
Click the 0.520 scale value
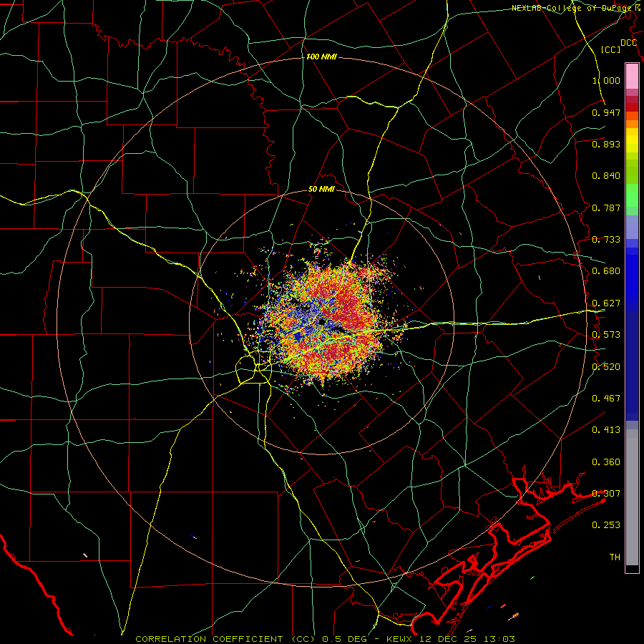click(606, 367)
